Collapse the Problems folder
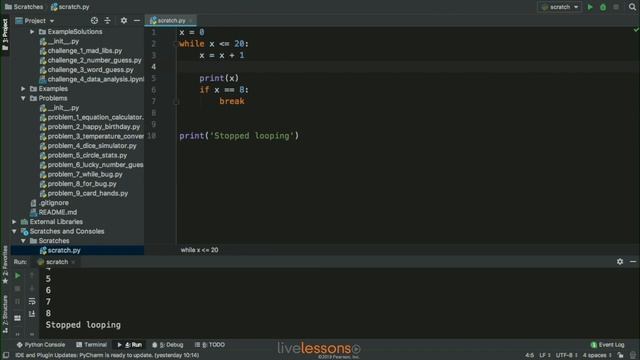This screenshot has height=360, width=640. tap(23, 98)
